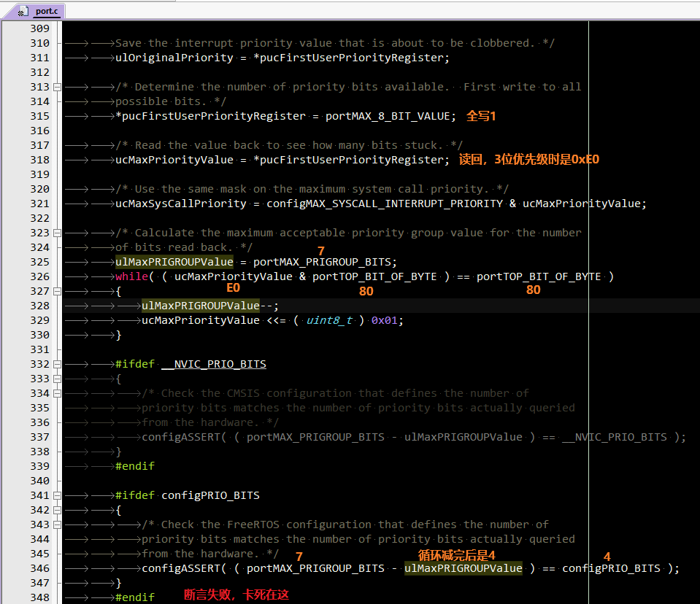This screenshot has height=604, width=700.
Task: Click configASSERT on line 346
Action: tap(181, 568)
